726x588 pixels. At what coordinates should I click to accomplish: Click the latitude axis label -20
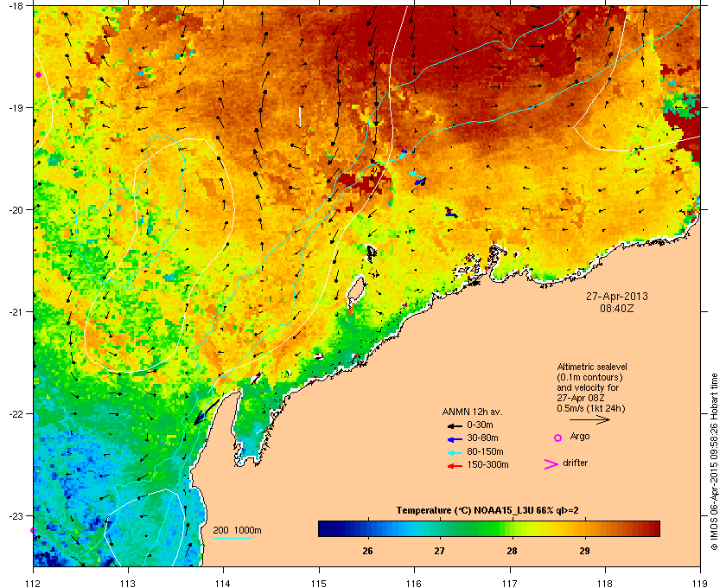(15, 210)
